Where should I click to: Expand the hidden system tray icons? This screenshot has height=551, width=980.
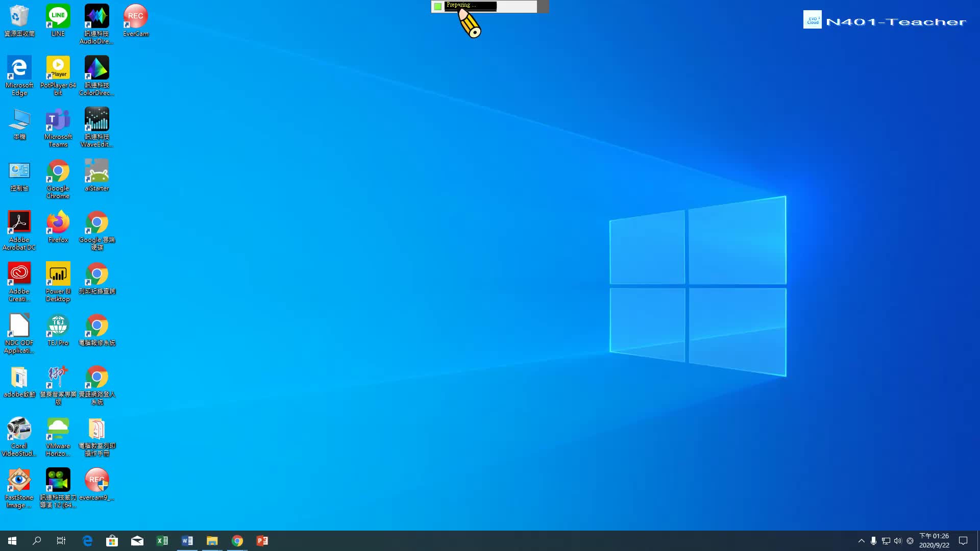[861, 541]
